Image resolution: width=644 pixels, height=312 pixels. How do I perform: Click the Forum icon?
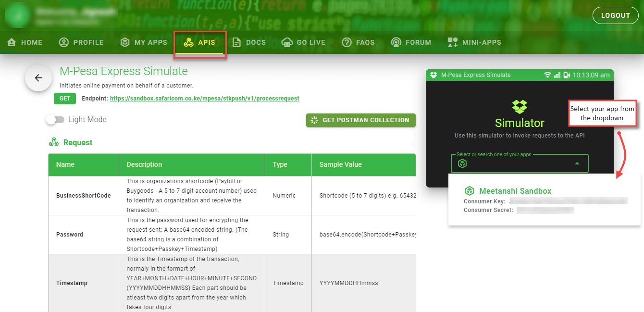(396, 42)
